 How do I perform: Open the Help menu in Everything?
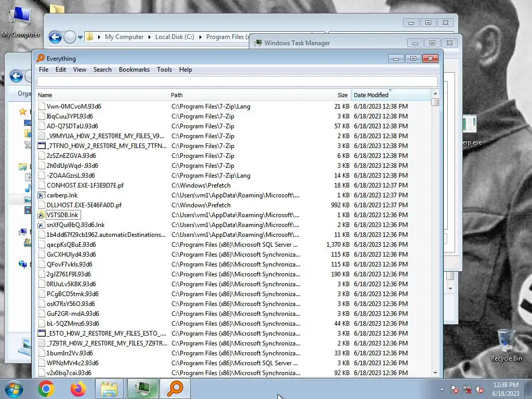click(185, 70)
